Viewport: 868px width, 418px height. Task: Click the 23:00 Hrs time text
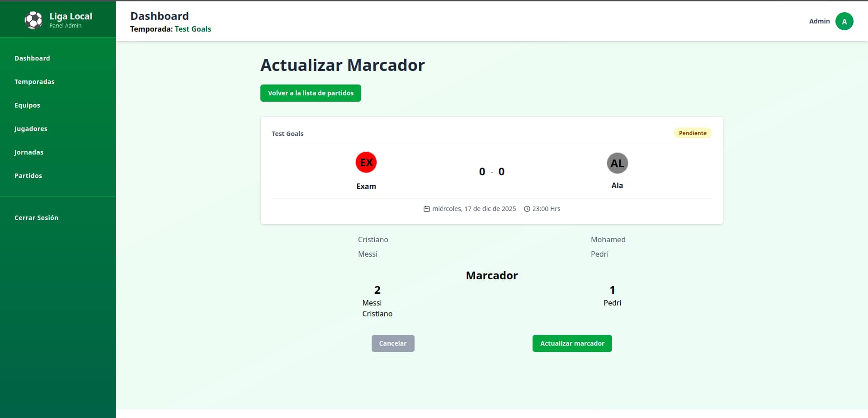pyautogui.click(x=546, y=209)
